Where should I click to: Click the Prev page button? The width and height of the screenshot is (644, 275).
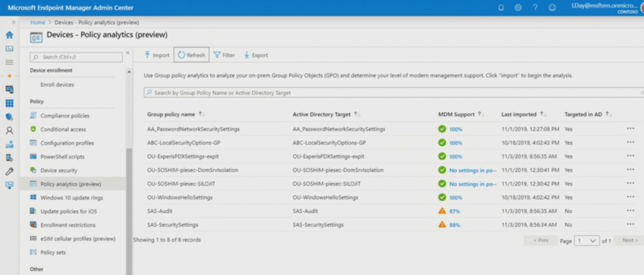click(x=540, y=240)
